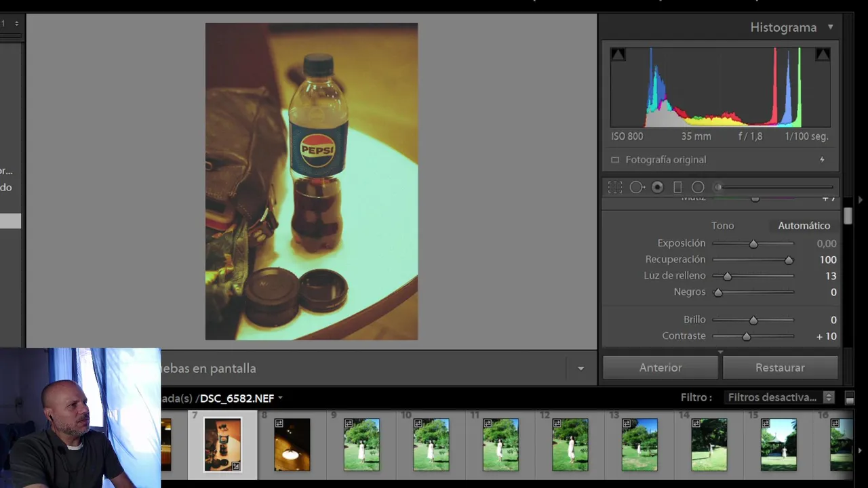Open the toolbar options dropdown arrow
This screenshot has width=868, height=488.
point(580,369)
